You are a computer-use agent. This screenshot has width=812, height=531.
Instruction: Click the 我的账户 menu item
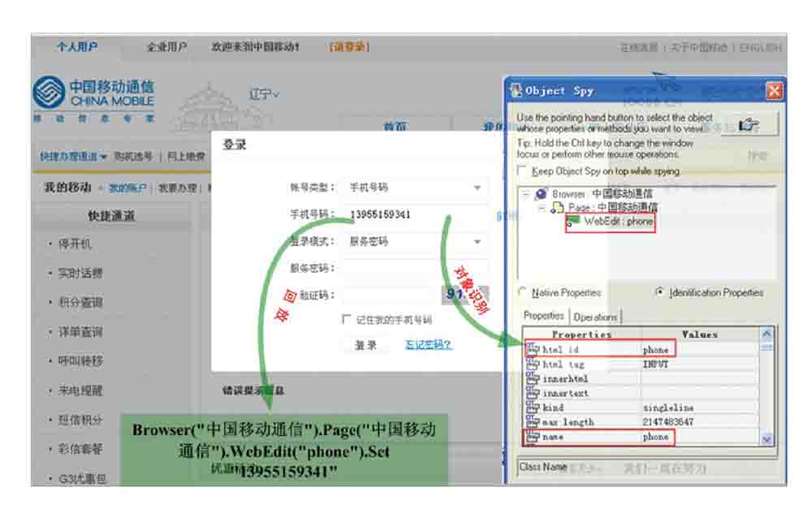point(127,188)
